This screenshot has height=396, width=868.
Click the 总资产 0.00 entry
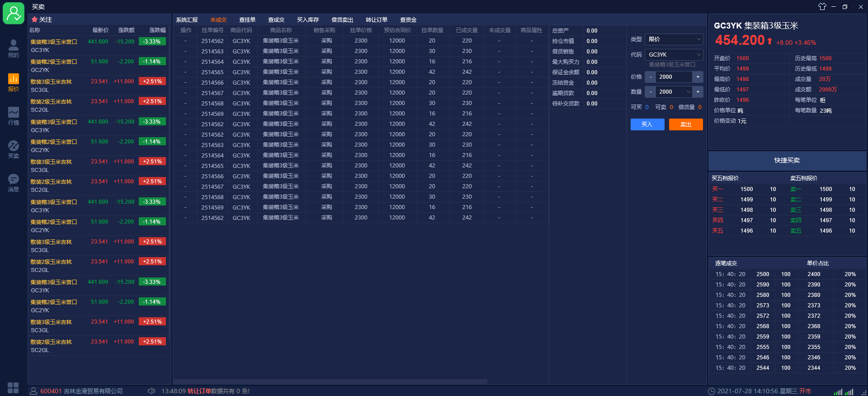coord(587,31)
